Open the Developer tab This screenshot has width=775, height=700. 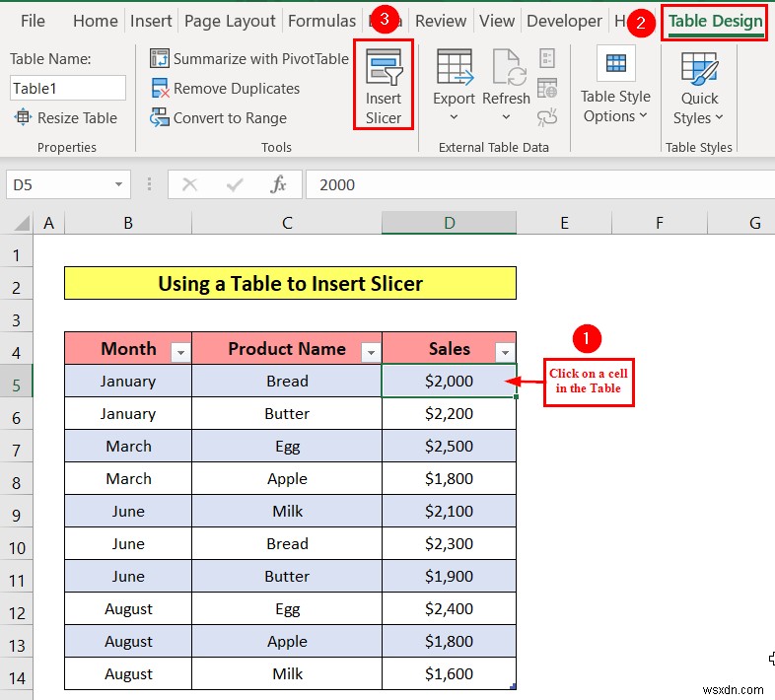point(564,22)
